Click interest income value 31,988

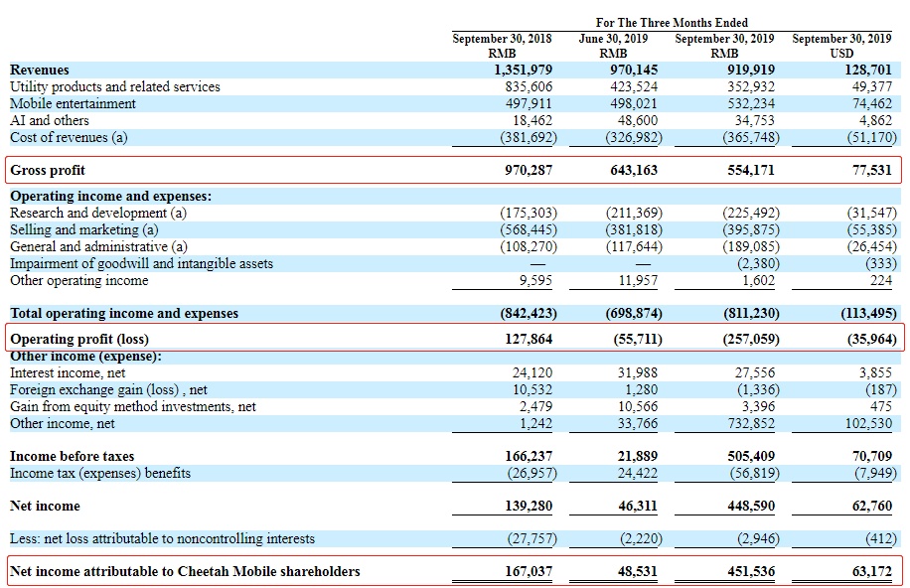638,373
